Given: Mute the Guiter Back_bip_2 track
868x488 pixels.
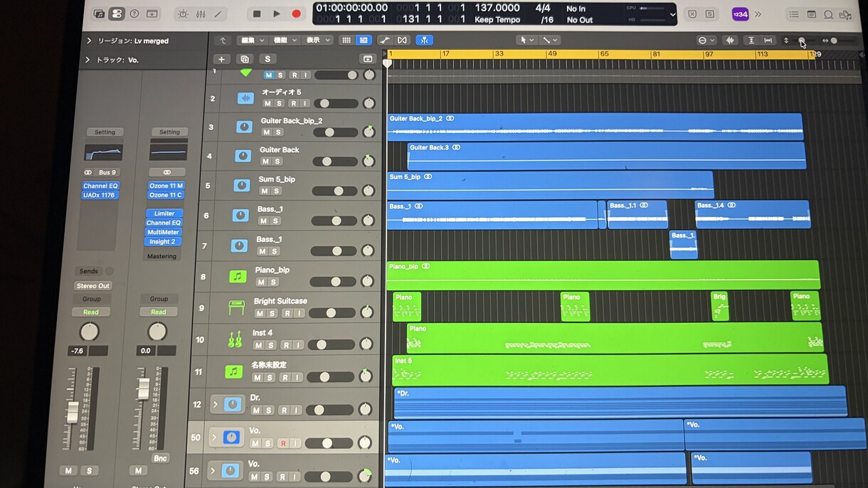Looking at the screenshot, I should 266,132.
